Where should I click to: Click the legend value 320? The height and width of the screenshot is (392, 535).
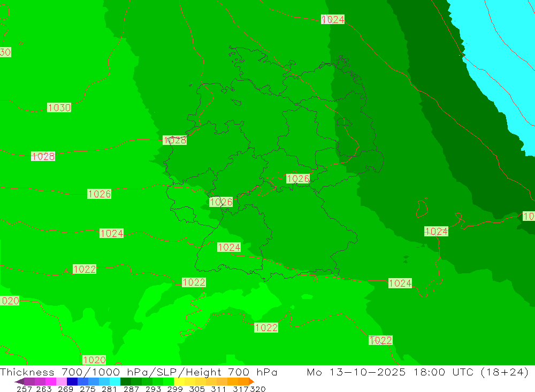coord(258,389)
